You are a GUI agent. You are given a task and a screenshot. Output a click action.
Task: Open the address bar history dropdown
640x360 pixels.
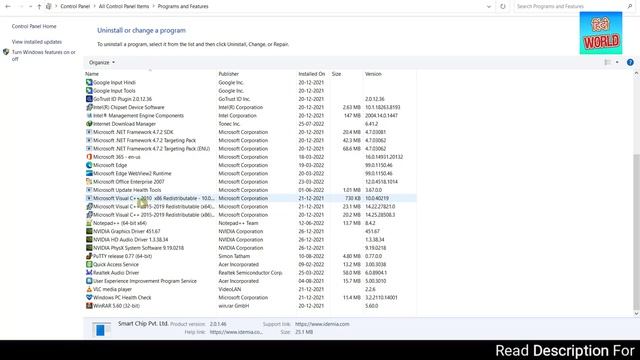[489, 7]
